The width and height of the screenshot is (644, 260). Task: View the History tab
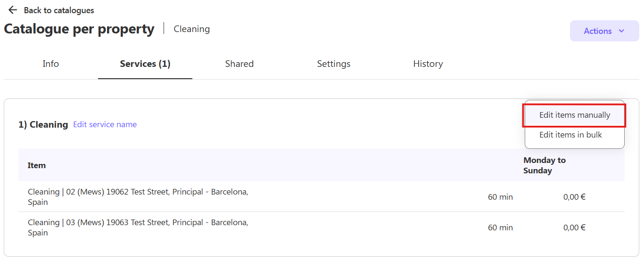coord(428,64)
